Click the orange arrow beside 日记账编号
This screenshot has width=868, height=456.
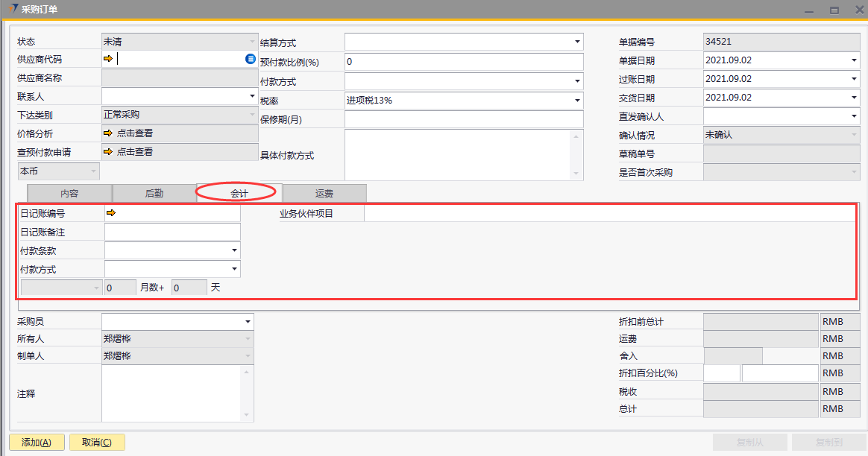coord(111,214)
